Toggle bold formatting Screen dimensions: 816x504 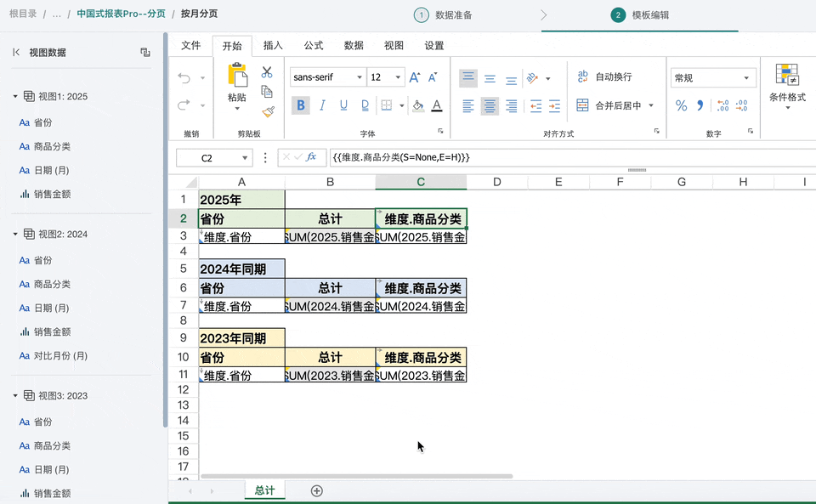point(301,105)
